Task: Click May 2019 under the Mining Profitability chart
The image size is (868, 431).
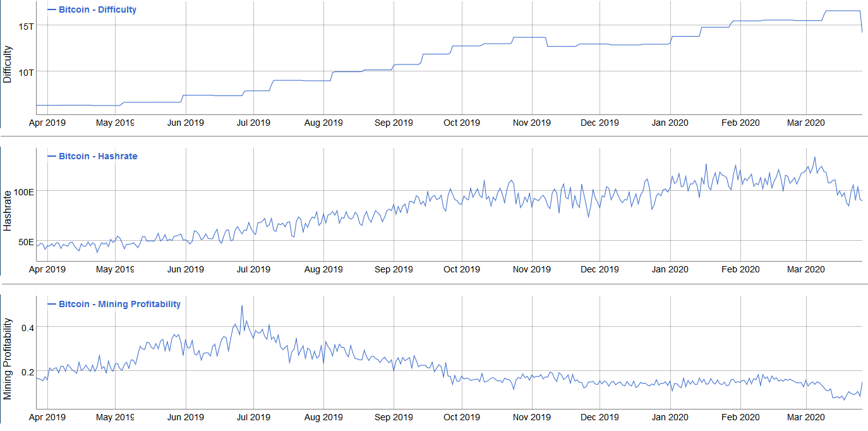Action: coord(115,417)
